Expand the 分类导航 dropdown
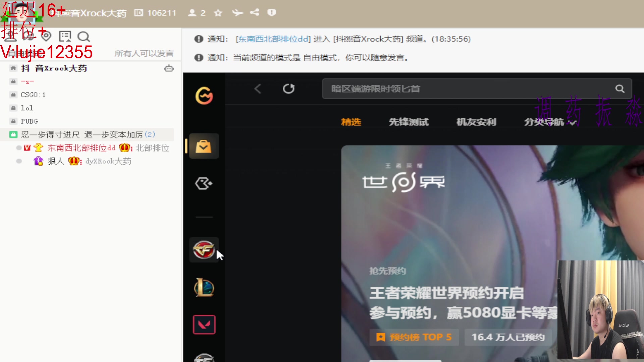Viewport: 644px width, 362px height. tap(550, 122)
